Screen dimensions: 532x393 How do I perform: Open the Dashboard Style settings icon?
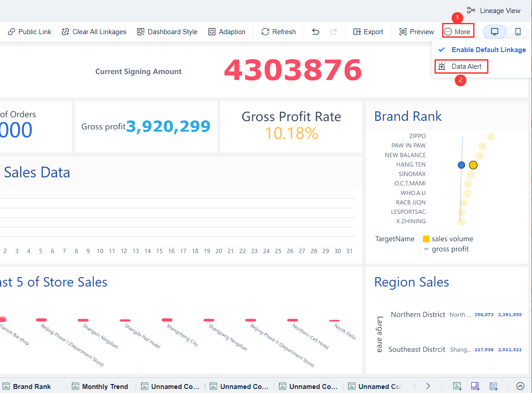coord(140,31)
